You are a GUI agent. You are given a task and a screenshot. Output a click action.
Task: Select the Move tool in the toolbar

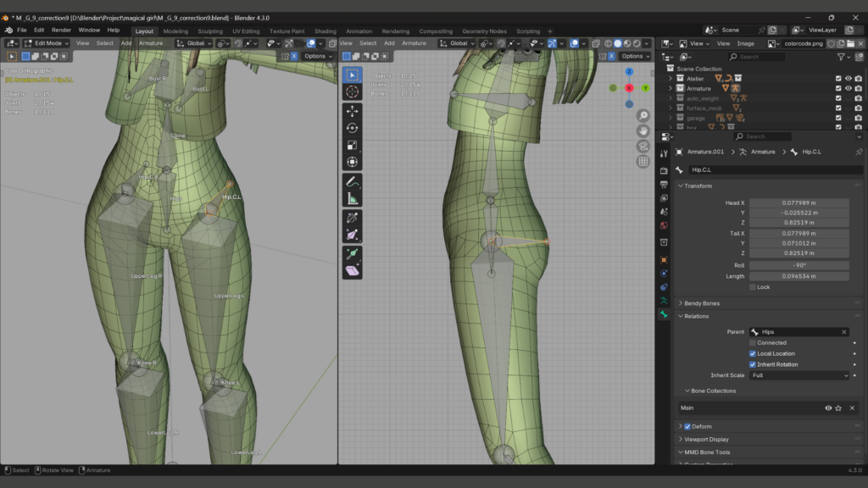tap(352, 111)
